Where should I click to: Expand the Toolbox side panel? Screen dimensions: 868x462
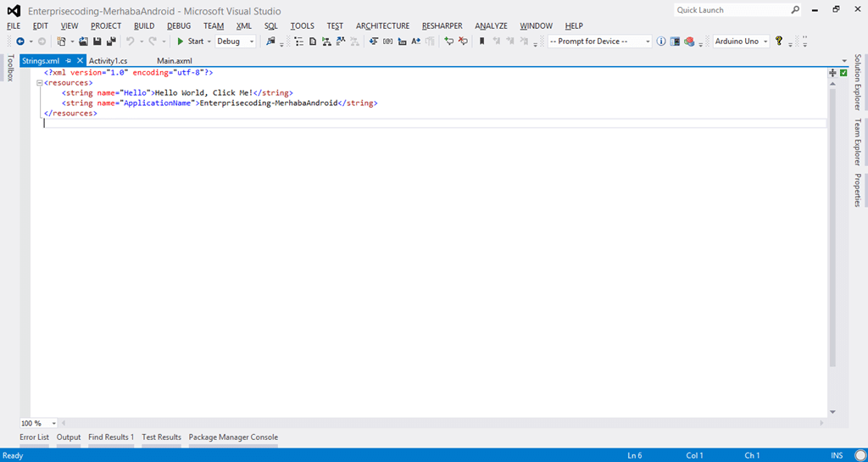[9, 68]
